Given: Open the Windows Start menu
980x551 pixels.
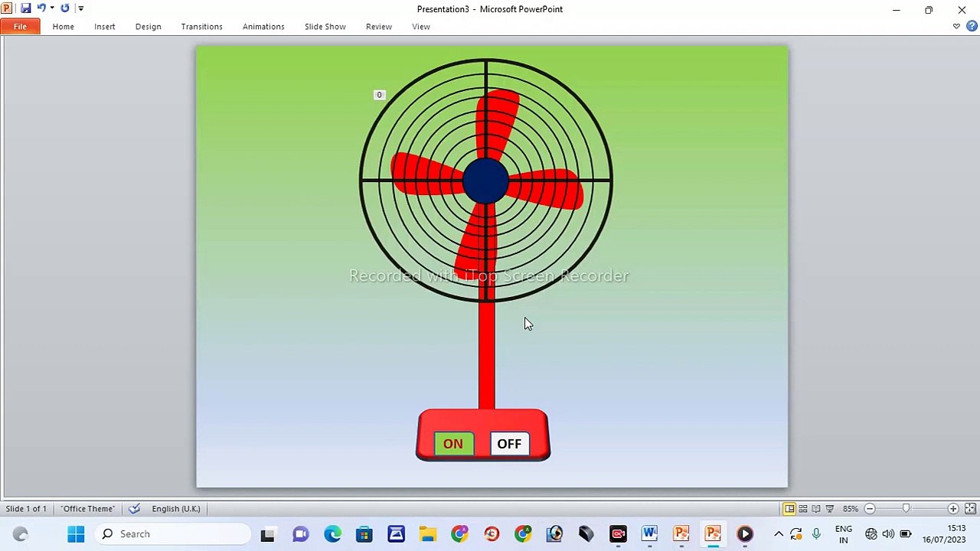Looking at the screenshot, I should coord(76,534).
